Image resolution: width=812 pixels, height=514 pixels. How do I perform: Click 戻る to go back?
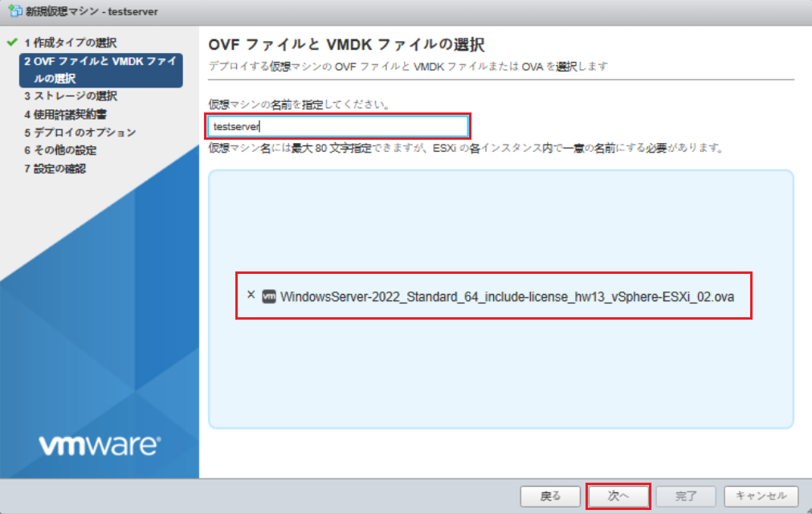coord(550,496)
